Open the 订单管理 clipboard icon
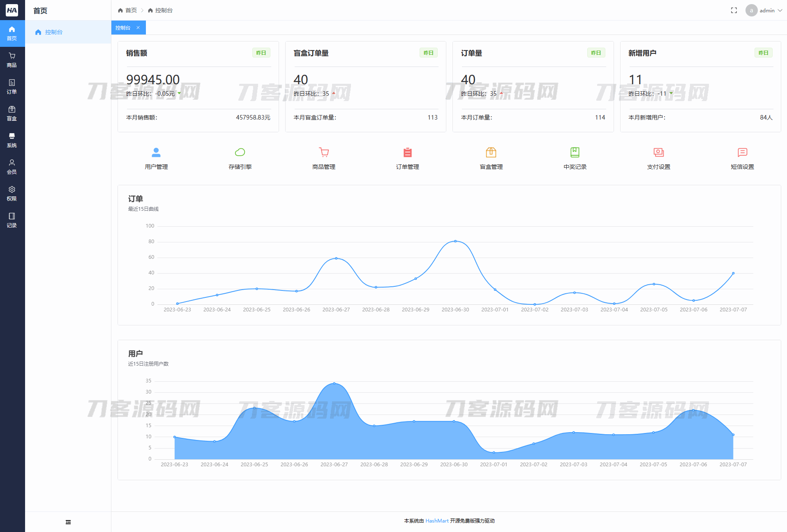787x532 pixels. point(407,153)
